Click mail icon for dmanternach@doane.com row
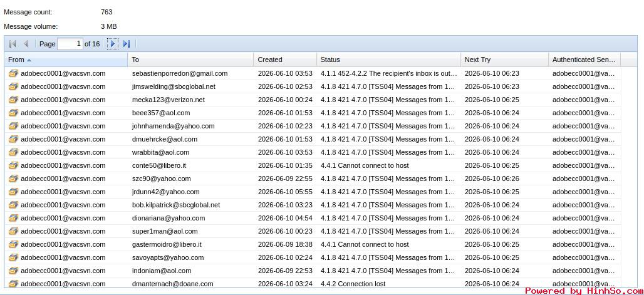Viewport: 644px width, 295px height. [x=14, y=284]
